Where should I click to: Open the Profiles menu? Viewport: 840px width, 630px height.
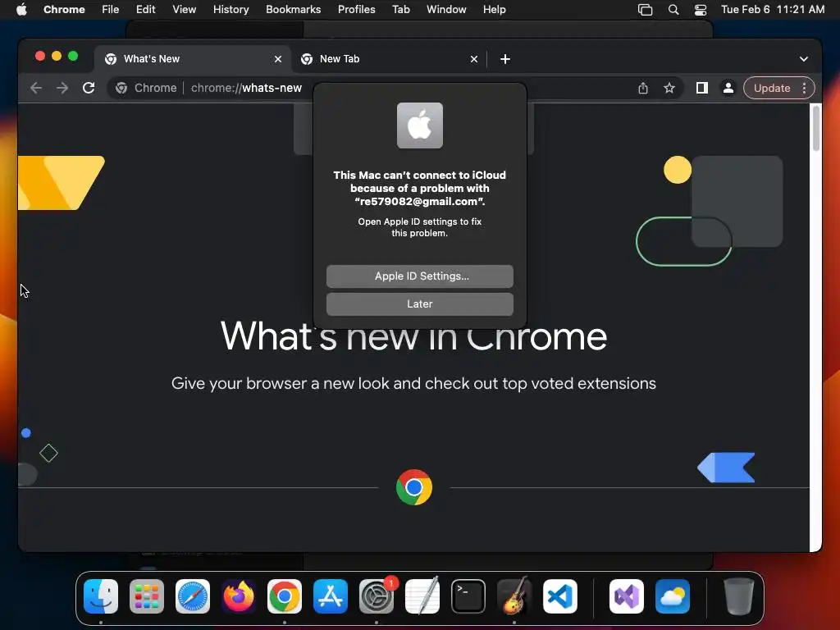click(356, 10)
